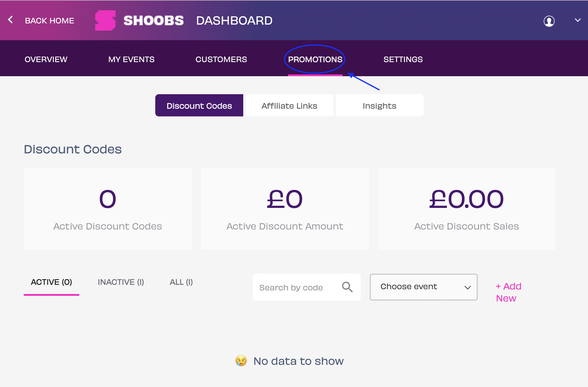Viewport: 588px width, 387px height.
Task: Open the Choose event dropdown
Action: click(x=424, y=287)
